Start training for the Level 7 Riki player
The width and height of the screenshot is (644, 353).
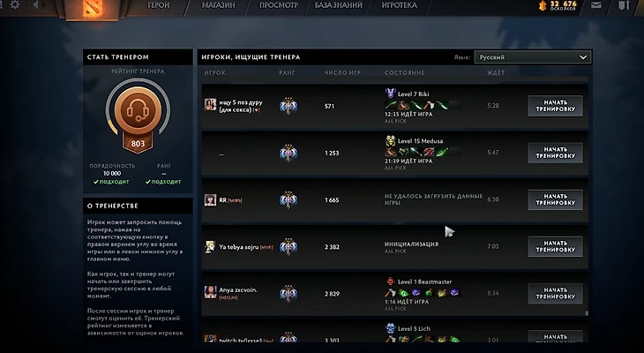coord(555,106)
